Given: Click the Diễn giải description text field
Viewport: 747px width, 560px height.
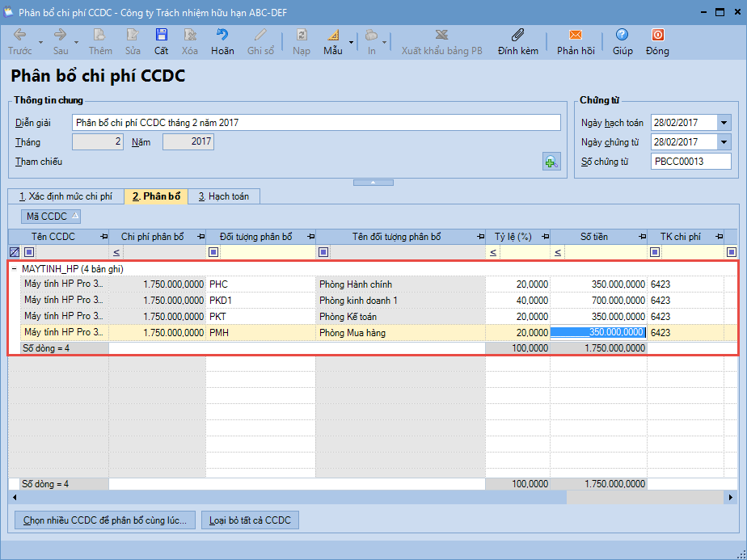Looking at the screenshot, I should click(x=316, y=123).
